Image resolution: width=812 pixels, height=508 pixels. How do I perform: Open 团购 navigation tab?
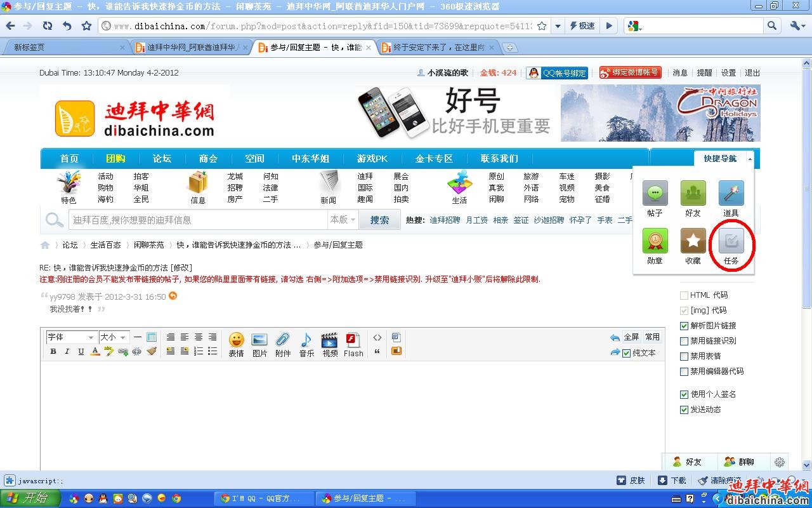tap(115, 159)
